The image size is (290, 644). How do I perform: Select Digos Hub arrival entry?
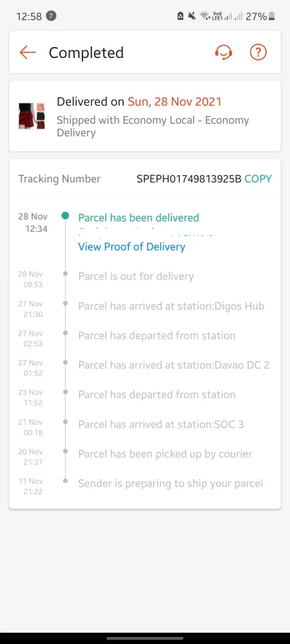coord(171,306)
